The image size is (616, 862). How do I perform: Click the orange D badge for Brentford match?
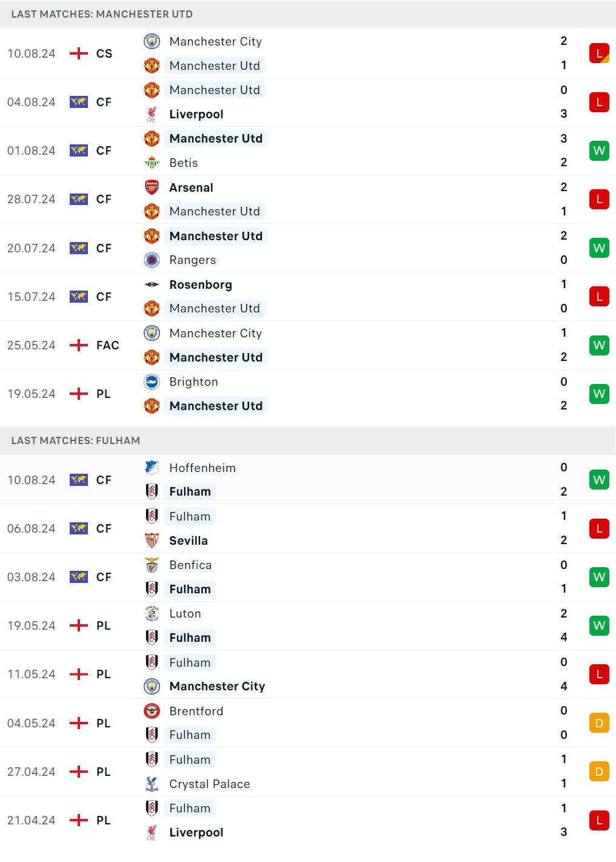[599, 723]
